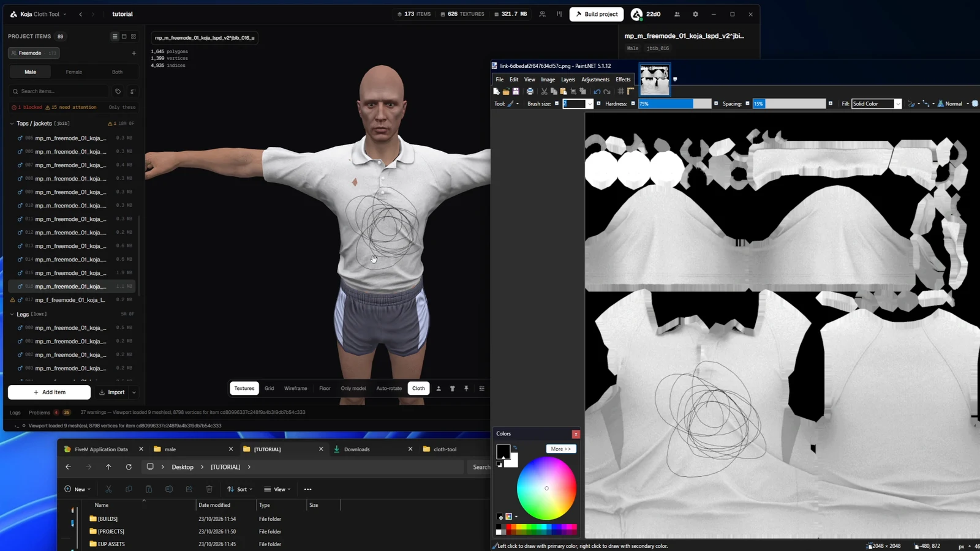Click the Search items input field

(x=59, y=91)
